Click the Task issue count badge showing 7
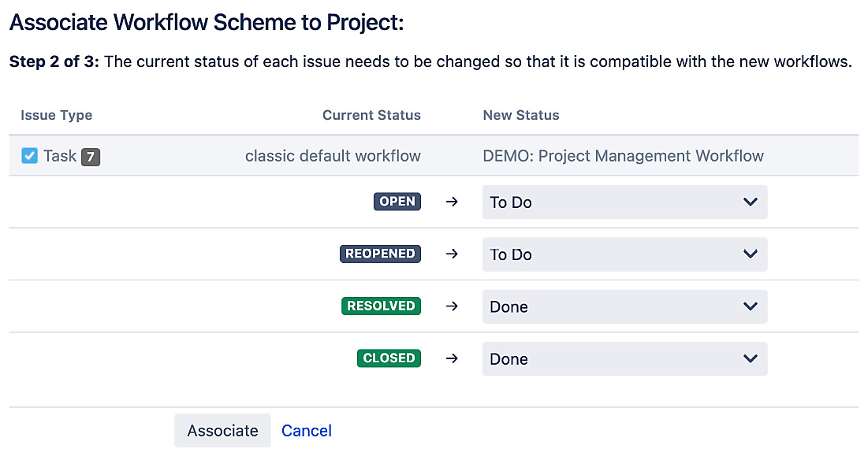The height and width of the screenshot is (460, 868). pos(91,156)
